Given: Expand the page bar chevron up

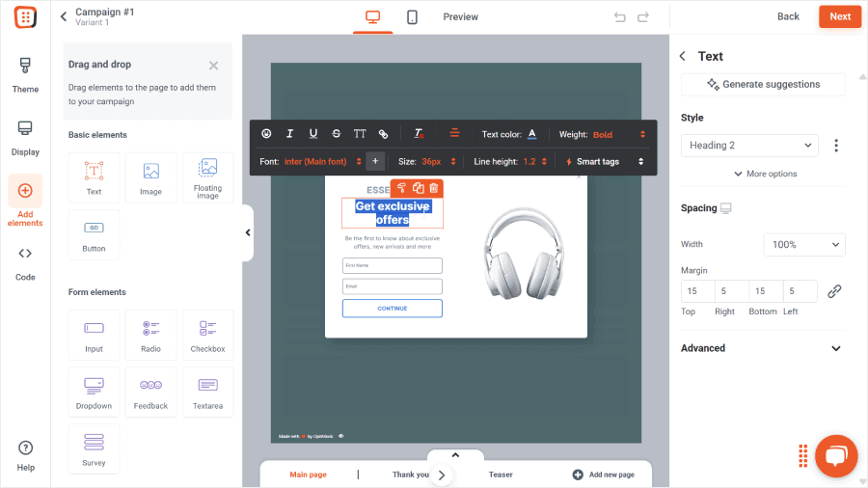Looking at the screenshot, I should [x=455, y=455].
